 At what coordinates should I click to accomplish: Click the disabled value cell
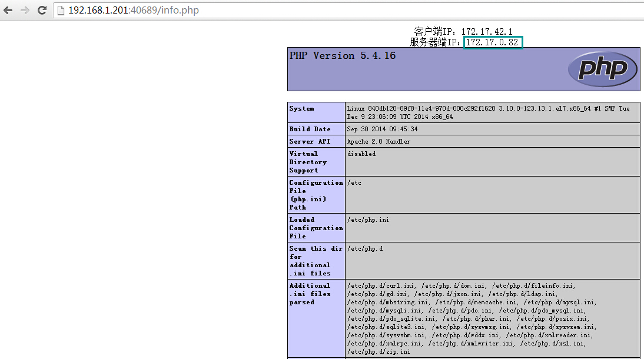tap(361, 154)
